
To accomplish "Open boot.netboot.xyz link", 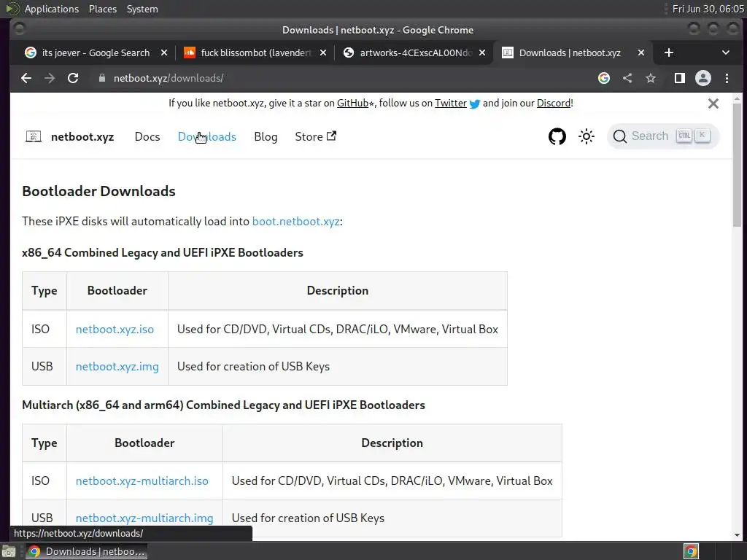I will point(296,222).
